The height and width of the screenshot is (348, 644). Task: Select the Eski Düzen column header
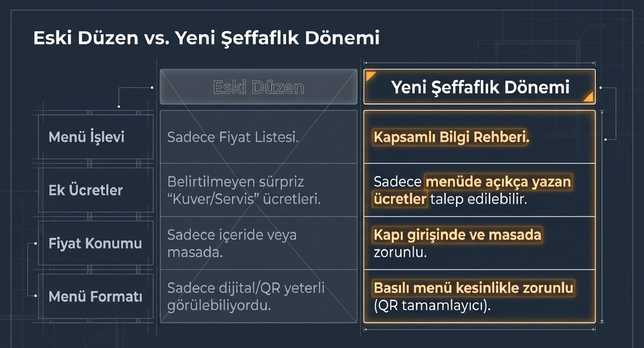(x=258, y=87)
